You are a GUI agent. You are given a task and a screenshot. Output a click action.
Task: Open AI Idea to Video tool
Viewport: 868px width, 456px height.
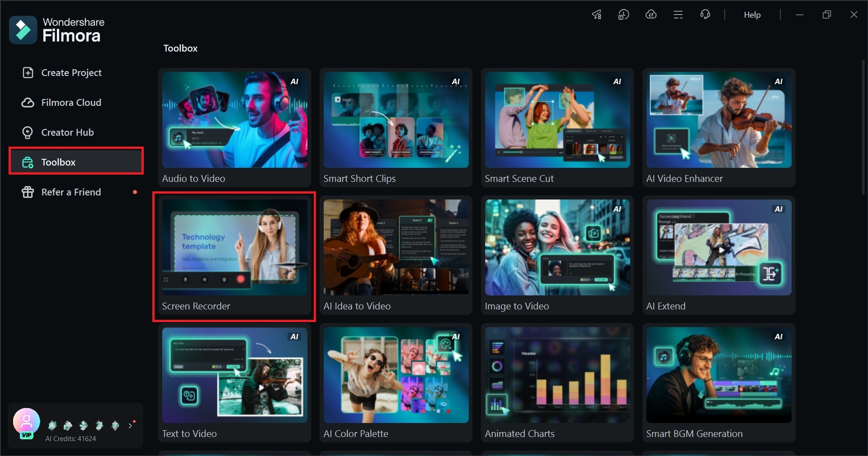[x=396, y=255]
